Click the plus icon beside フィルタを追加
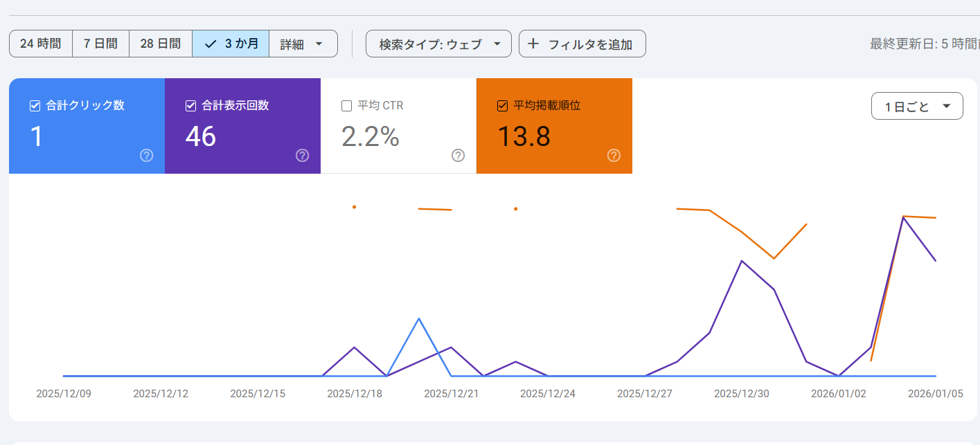Image resolution: width=980 pixels, height=445 pixels. click(x=533, y=43)
